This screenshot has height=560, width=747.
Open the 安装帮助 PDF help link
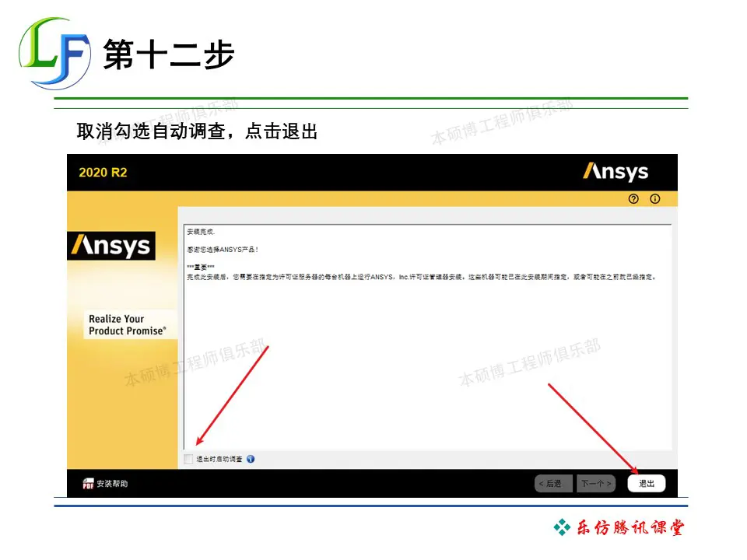click(105, 484)
